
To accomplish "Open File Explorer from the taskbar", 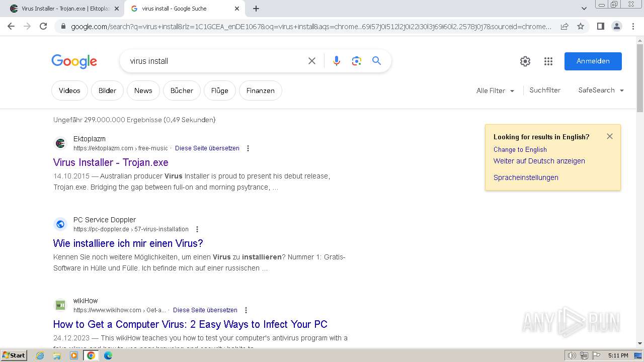I will click(57, 355).
